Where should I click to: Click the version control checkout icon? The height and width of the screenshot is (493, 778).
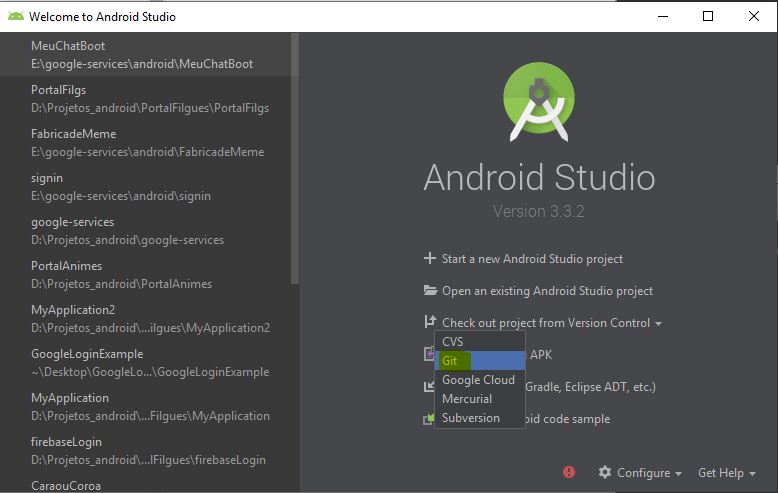pos(430,322)
